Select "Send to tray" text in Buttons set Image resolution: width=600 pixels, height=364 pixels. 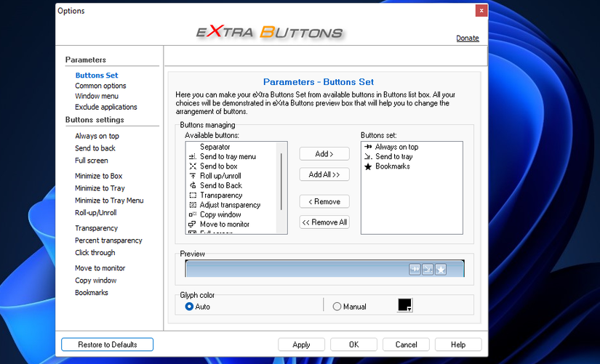point(394,156)
